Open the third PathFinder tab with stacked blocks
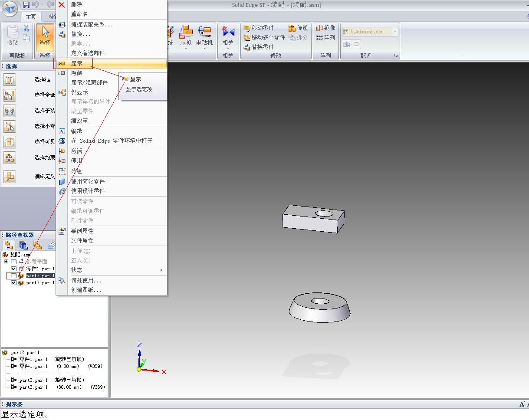Viewport: 529px width, 420px height. tap(38, 246)
